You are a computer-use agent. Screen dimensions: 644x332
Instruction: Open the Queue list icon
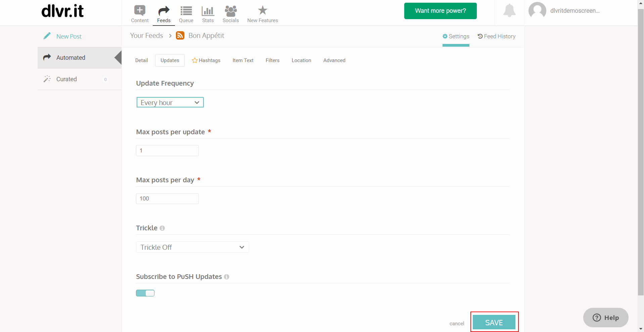click(x=186, y=11)
